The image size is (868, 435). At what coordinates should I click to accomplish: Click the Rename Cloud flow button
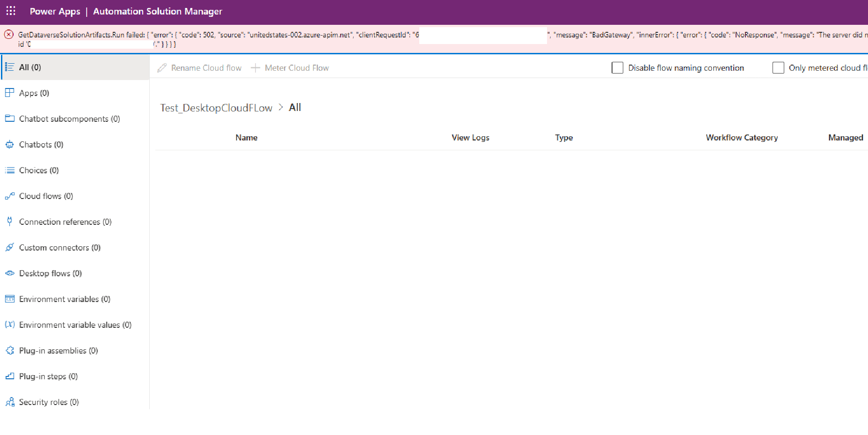(x=200, y=67)
